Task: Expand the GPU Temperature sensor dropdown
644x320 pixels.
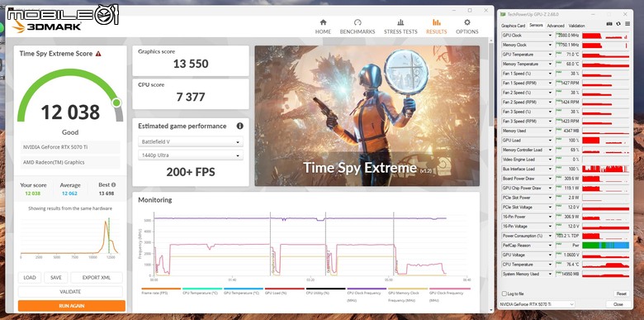Action: click(x=551, y=55)
